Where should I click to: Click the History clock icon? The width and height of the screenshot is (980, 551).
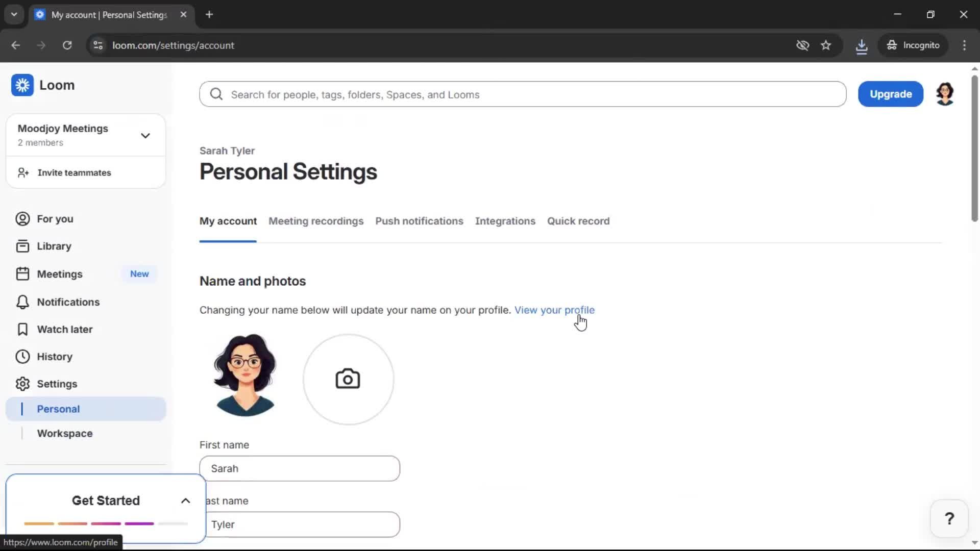(21, 357)
